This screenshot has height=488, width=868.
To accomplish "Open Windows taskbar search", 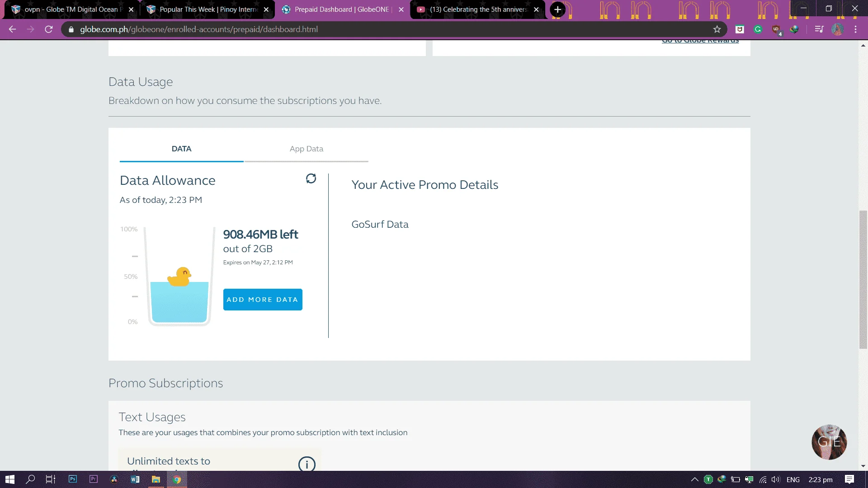I will pos(30,479).
